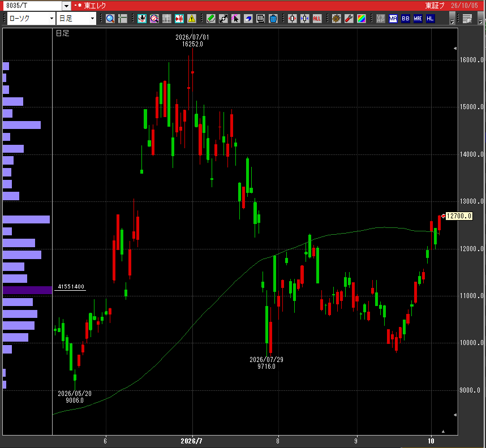486x448 pixels.
Task: Click the dark purple highlighted volume bar
Action: coord(27,290)
